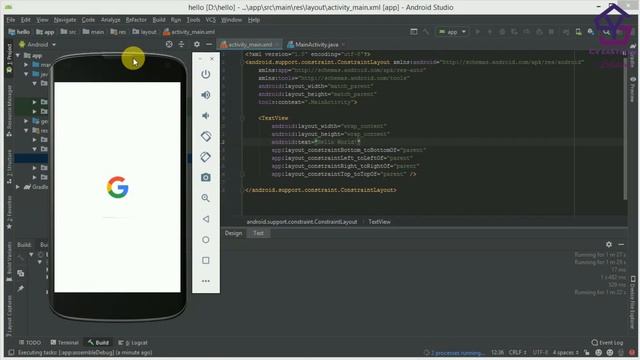640x360 pixels.
Task: Click the emulator power button
Action: 206,74
